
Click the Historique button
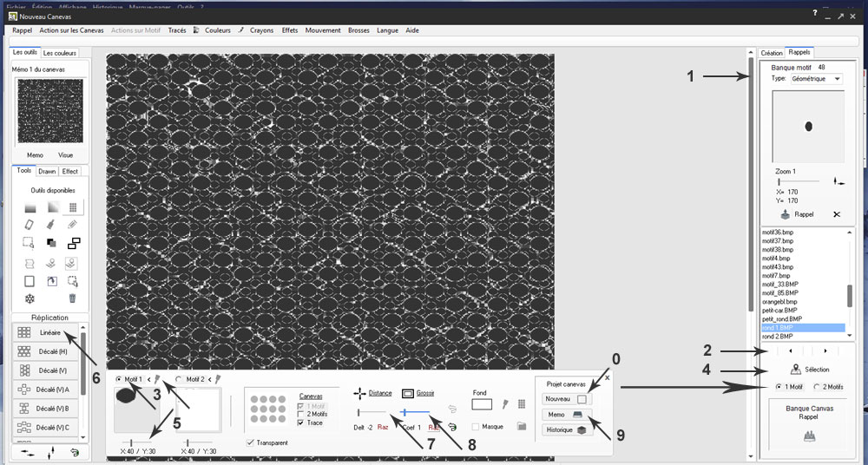(566, 429)
